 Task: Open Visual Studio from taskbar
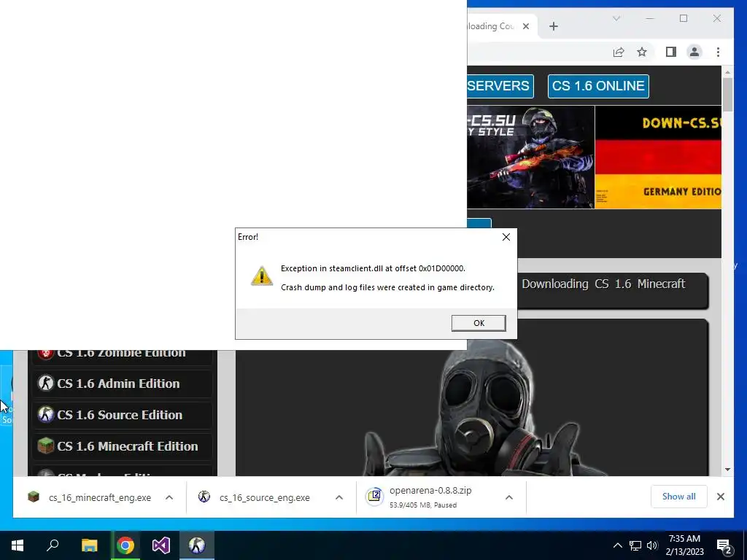click(x=161, y=545)
